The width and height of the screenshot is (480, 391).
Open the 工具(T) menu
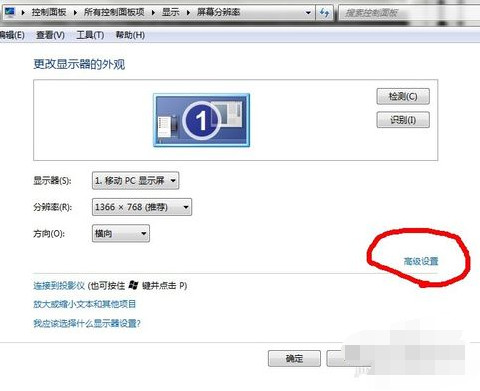coord(90,35)
